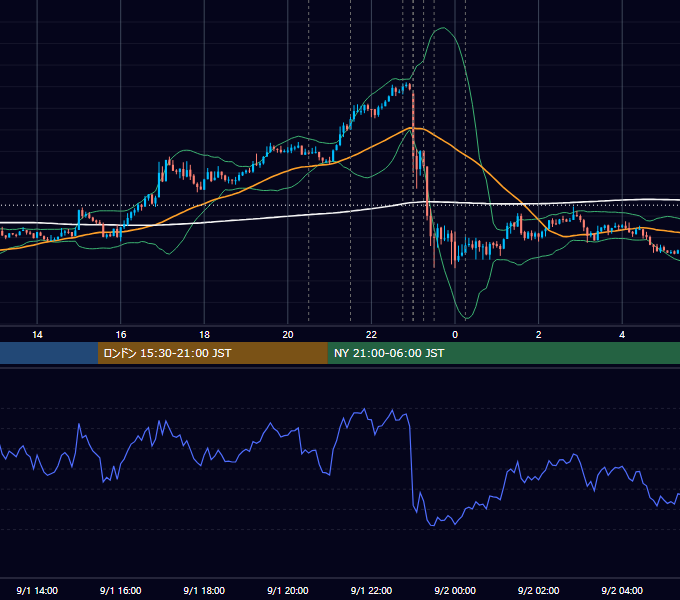Click the 0 hour axis label
This screenshot has height=600, width=680.
[x=455, y=335]
